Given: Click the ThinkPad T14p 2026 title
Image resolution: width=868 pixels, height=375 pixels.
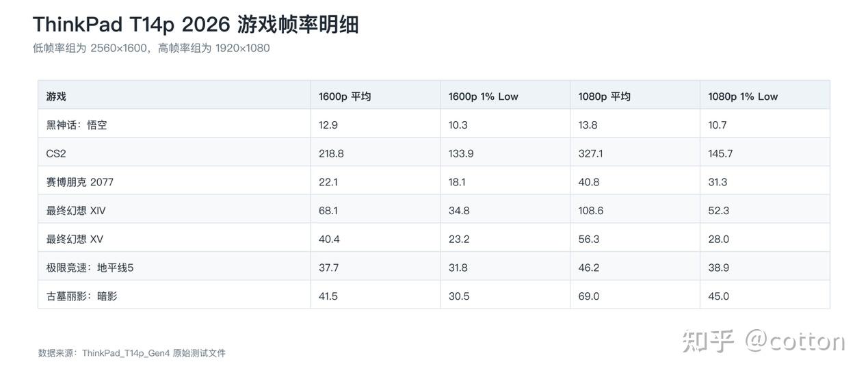Looking at the screenshot, I should point(196,25).
